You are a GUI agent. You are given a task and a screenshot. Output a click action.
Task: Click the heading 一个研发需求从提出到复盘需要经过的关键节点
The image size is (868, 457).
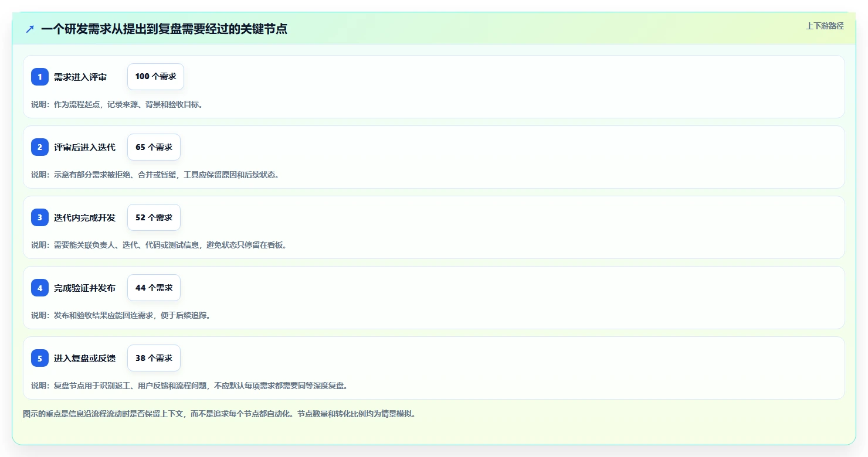pos(164,29)
